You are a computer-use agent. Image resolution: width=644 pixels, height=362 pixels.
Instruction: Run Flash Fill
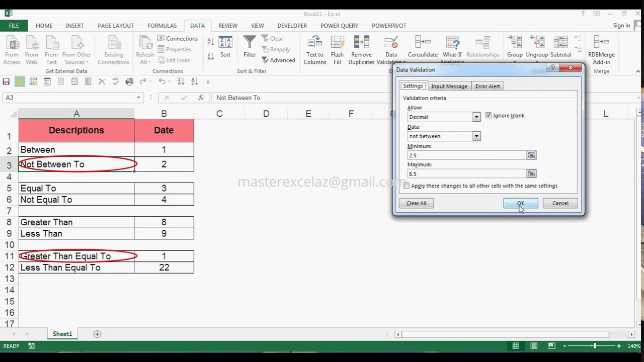click(337, 50)
